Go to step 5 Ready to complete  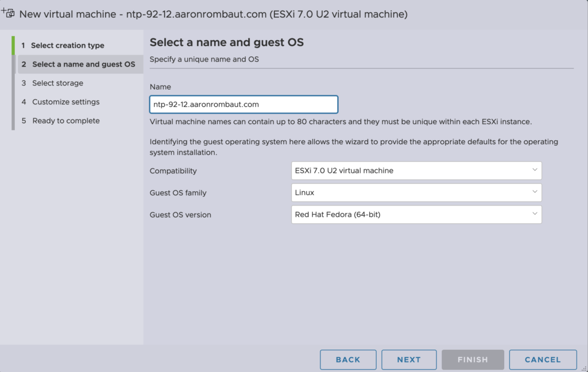[x=65, y=121]
